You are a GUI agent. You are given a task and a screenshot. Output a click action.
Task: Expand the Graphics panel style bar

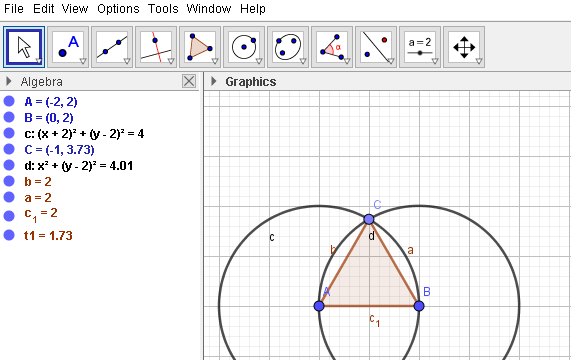click(x=214, y=81)
